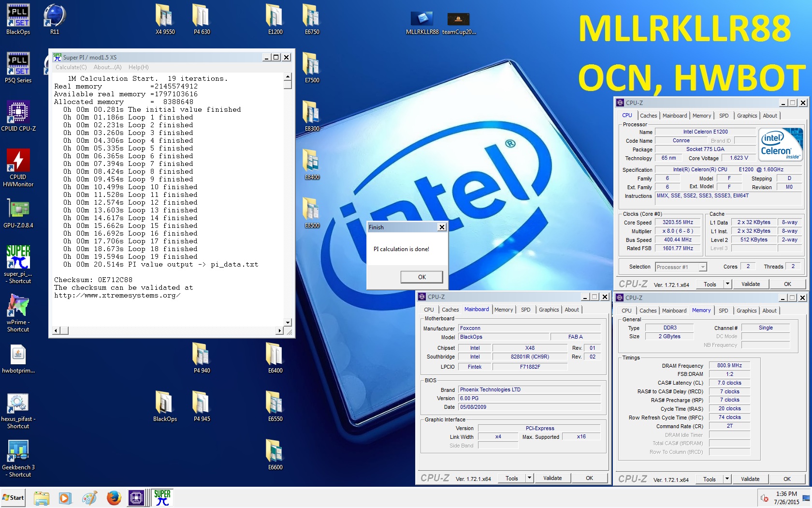The height and width of the screenshot is (508, 812).
Task: Click the muted volume tray icon
Action: point(765,498)
